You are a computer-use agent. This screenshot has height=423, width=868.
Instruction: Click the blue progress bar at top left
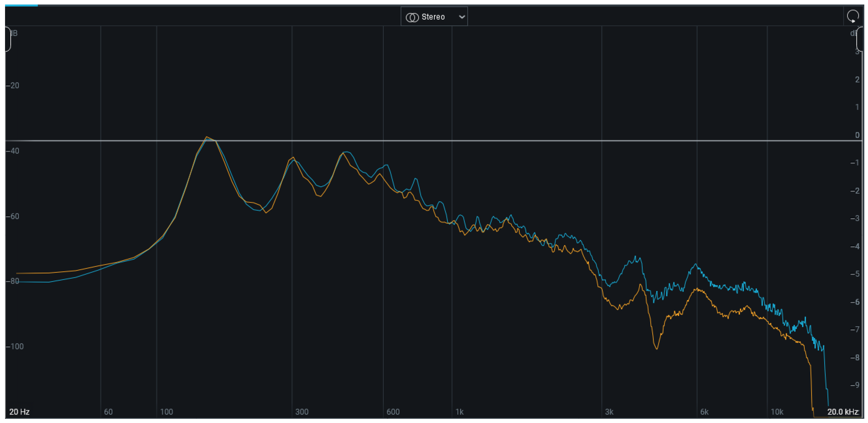(21, 5)
